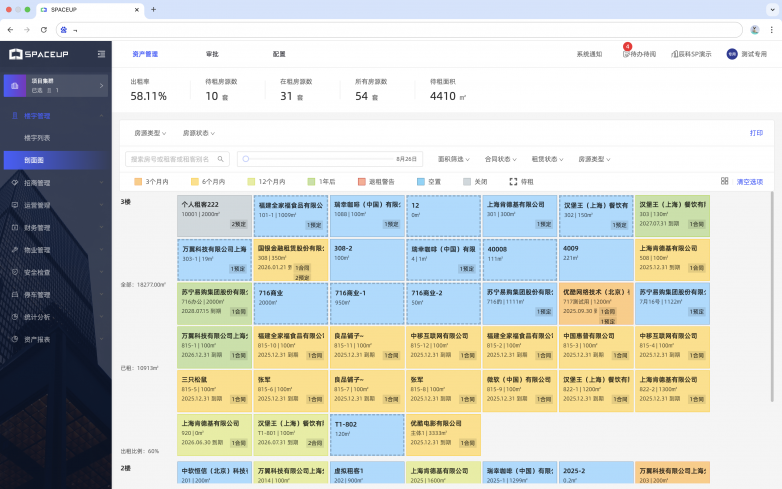Expand the 统计分析 chevron
This screenshot has height=489, width=782.
(x=101, y=317)
